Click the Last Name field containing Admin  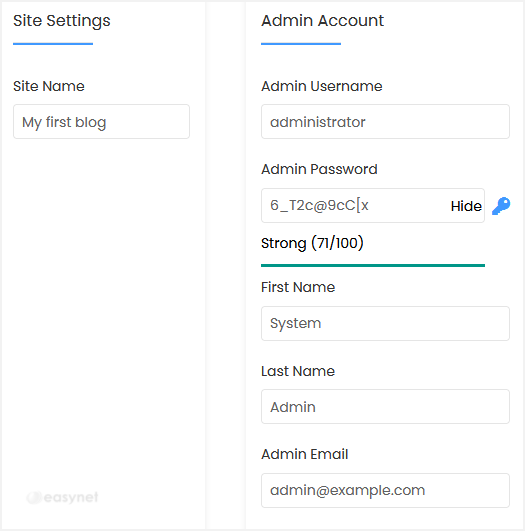coord(385,406)
